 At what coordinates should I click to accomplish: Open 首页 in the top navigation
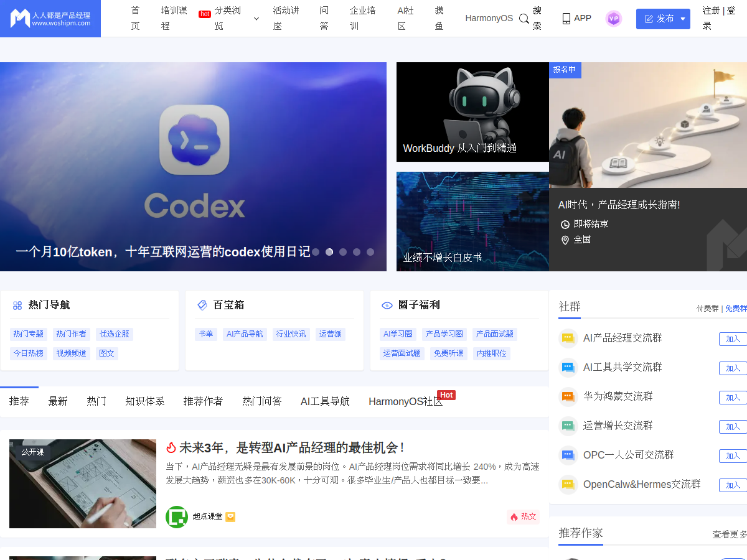[136, 18]
